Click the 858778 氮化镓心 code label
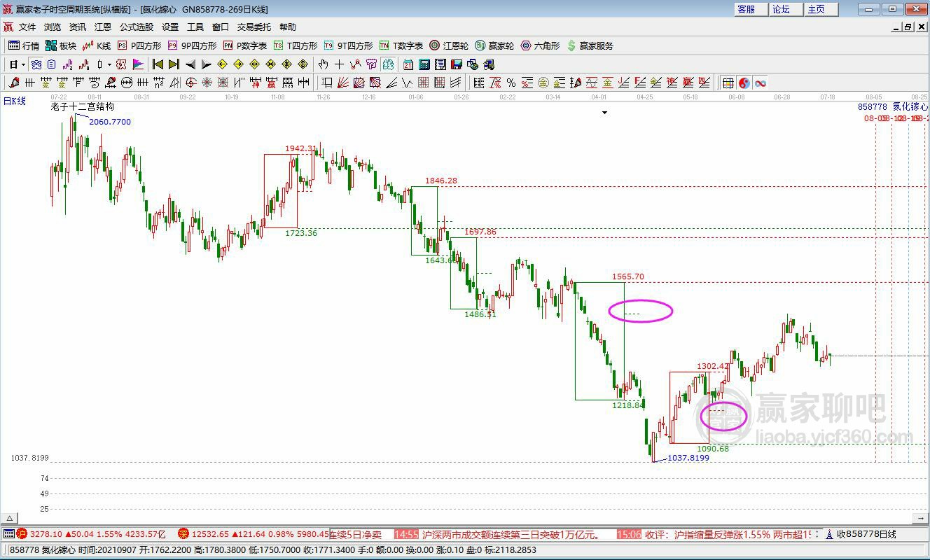Screen dimensions: 930x560 [x=893, y=107]
